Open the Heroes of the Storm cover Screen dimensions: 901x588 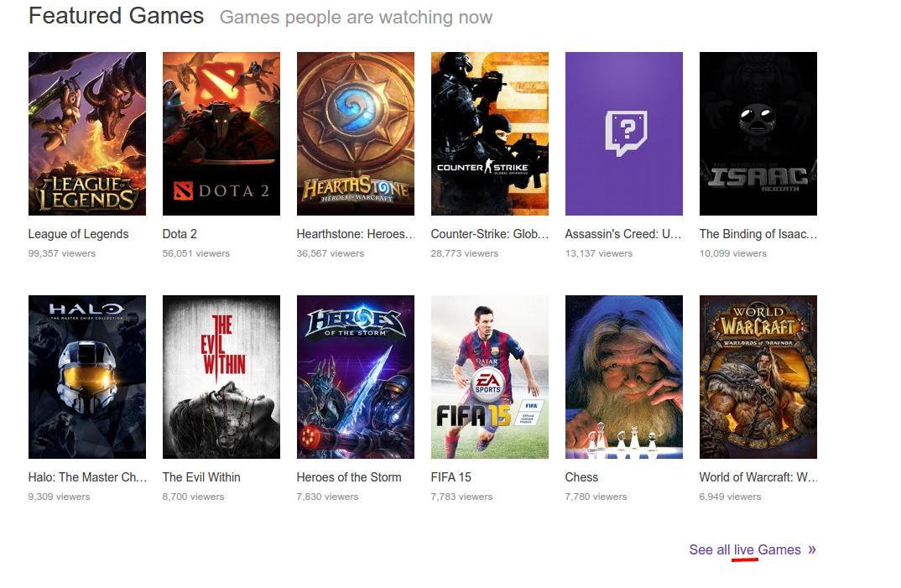pyautogui.click(x=355, y=377)
